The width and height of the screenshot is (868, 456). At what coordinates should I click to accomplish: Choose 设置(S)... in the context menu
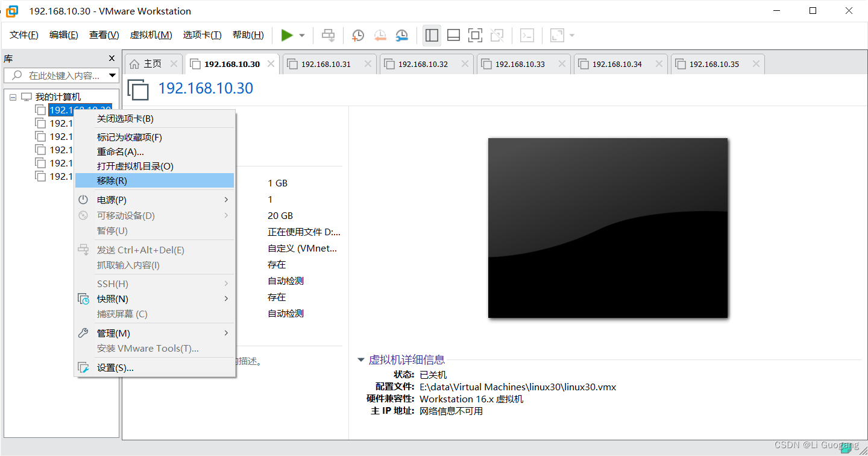(154, 368)
